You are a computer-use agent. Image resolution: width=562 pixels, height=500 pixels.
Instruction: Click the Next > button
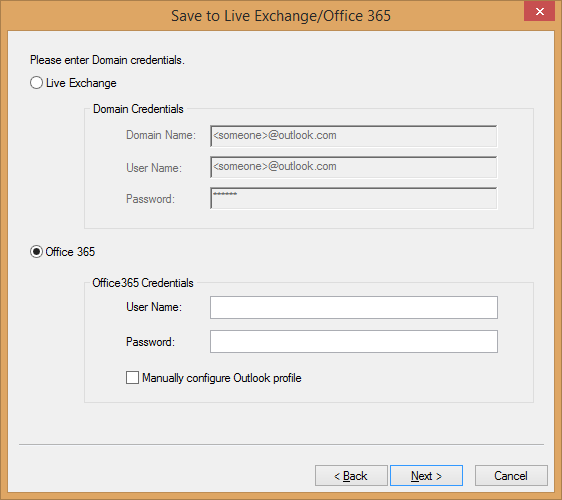(x=426, y=476)
